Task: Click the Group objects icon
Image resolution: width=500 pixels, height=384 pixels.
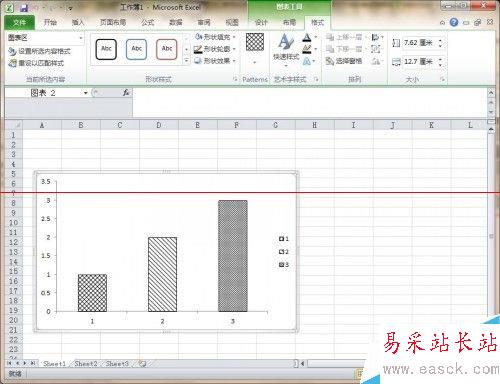Action: tap(376, 49)
